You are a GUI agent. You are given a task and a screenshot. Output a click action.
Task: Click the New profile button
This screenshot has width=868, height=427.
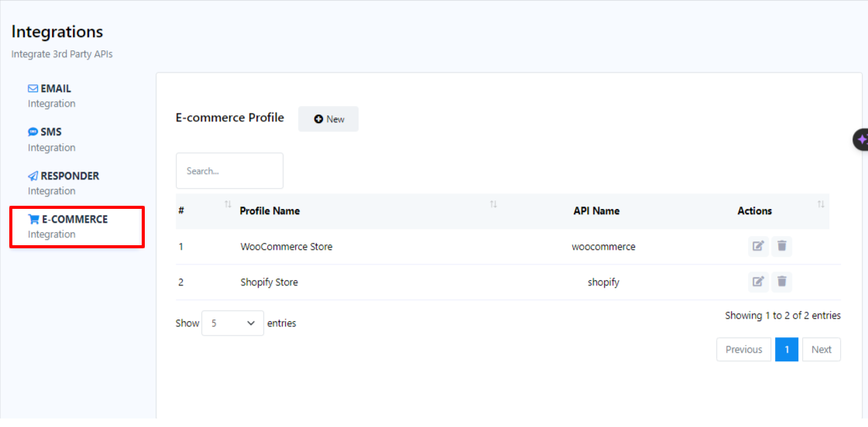pyautogui.click(x=328, y=119)
